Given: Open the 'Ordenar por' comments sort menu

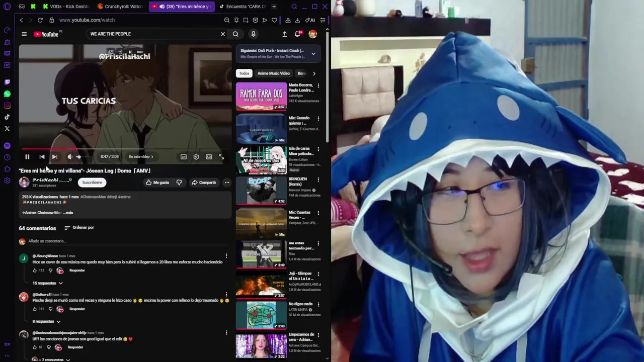Looking at the screenshot, I should [x=79, y=228].
